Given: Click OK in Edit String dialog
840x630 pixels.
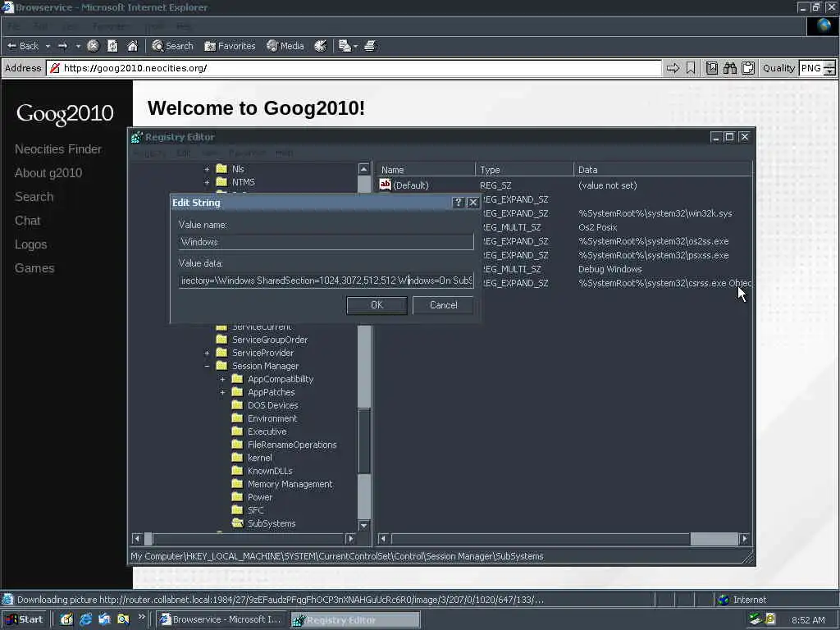Looking at the screenshot, I should tap(377, 305).
